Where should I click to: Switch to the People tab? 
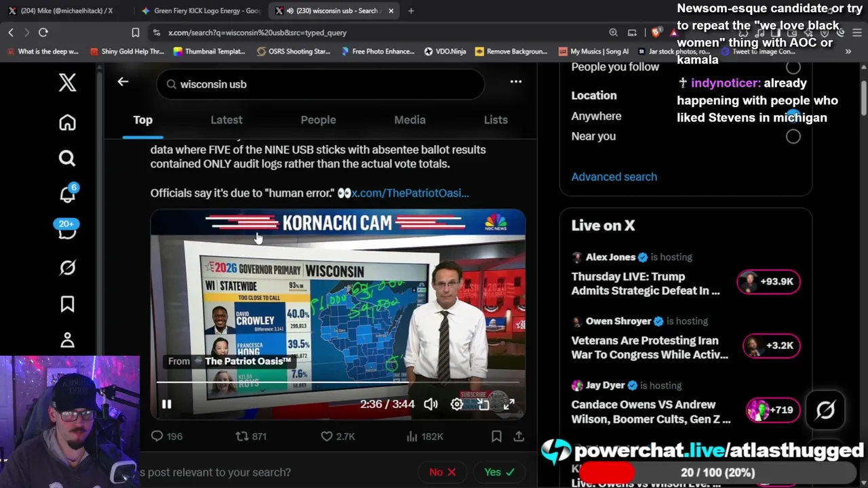318,120
